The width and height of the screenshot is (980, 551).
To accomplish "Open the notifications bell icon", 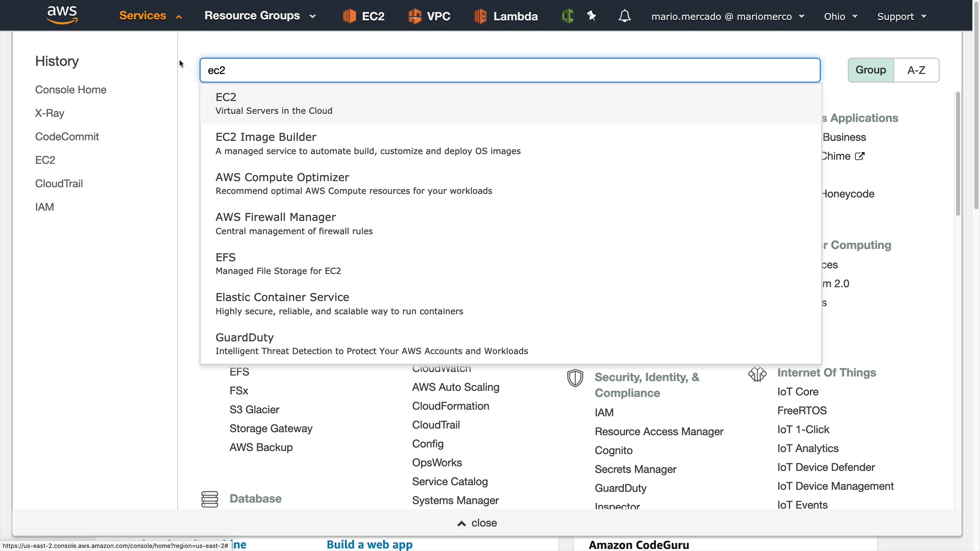I will 624,16.
